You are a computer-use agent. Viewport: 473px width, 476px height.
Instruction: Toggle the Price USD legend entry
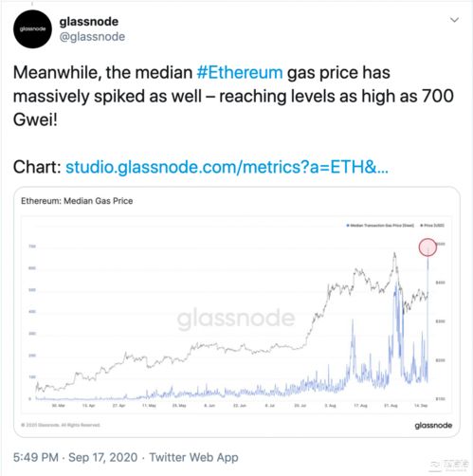pos(432,226)
